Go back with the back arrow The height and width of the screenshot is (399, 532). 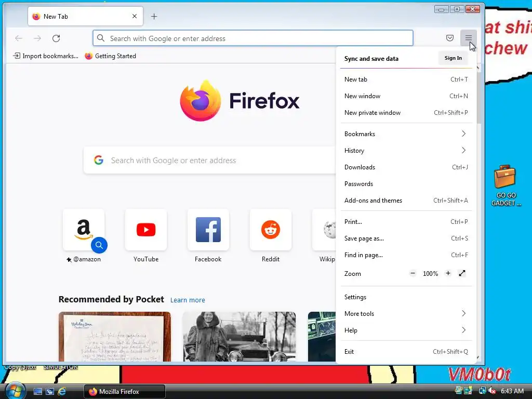(x=19, y=38)
